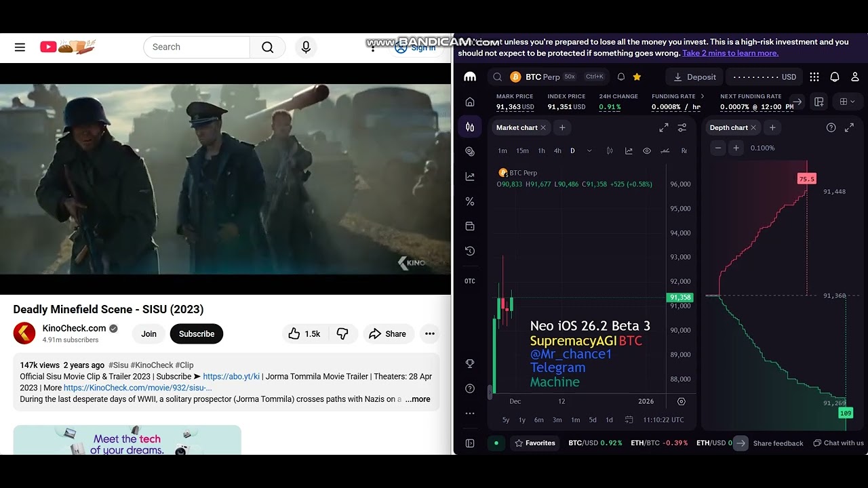Viewport: 868px width, 488px height.
Task: Open the YouTube hamburger guide menu
Action: (x=20, y=47)
